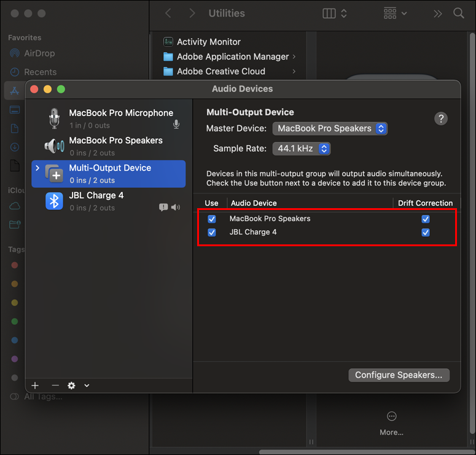The height and width of the screenshot is (455, 476).
Task: Click the remove device minus button
Action: [x=55, y=386]
